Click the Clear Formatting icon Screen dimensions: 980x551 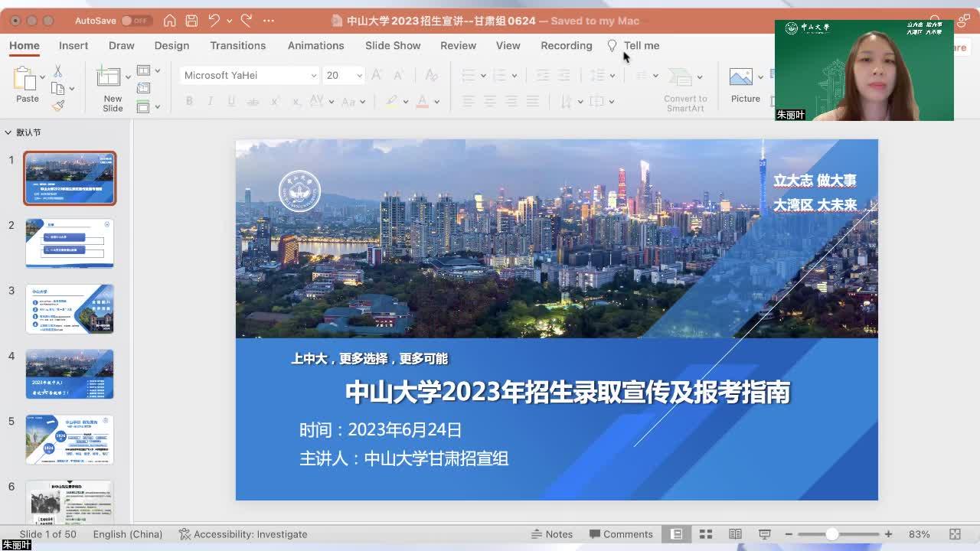pos(431,75)
